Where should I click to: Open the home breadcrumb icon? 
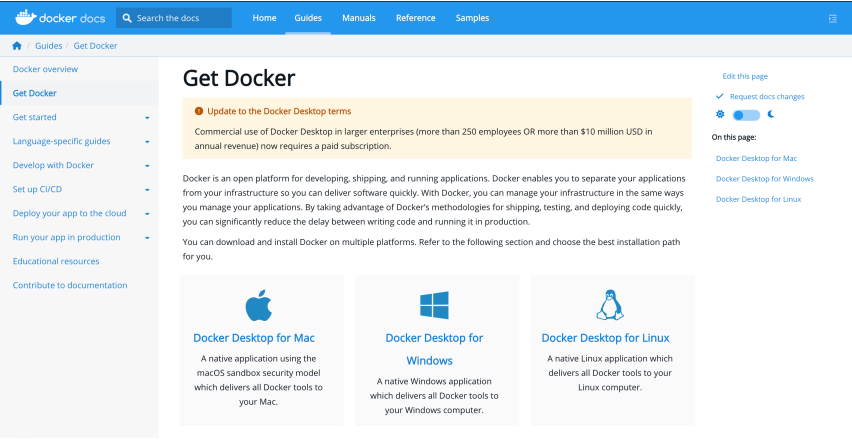pos(17,46)
